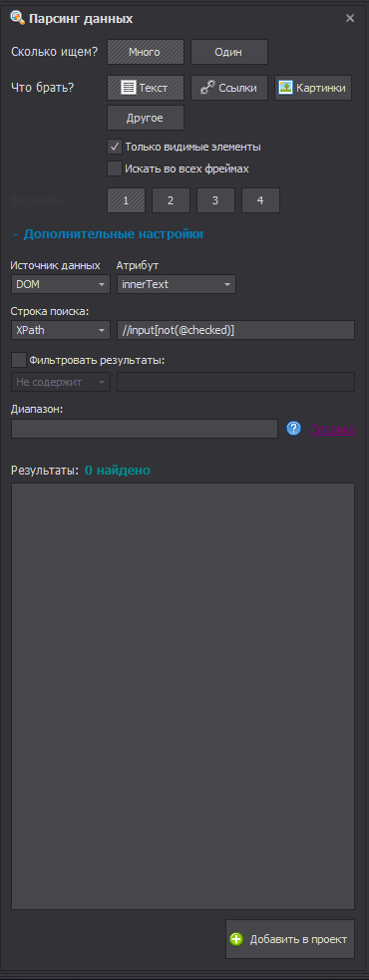Viewport: 369px width, 980px height.
Task: Click the parsing magnifier icon in title
Action: coord(17,18)
